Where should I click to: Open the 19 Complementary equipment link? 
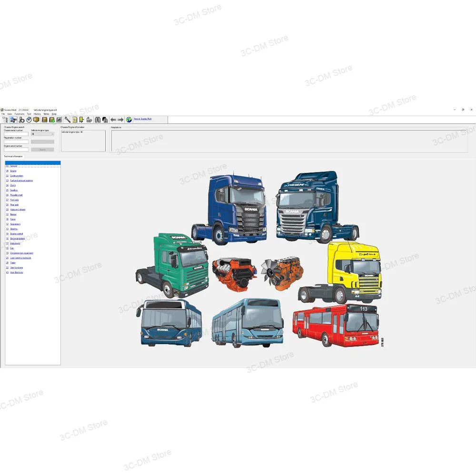tap(20, 253)
